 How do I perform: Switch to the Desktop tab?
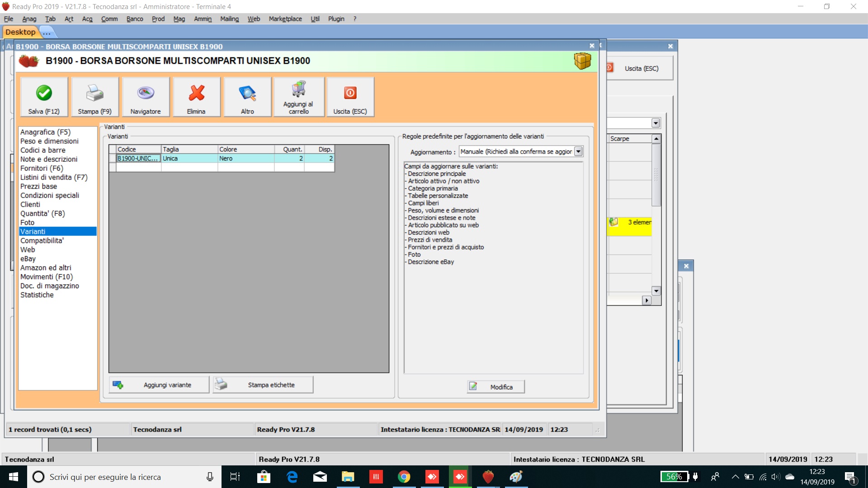20,32
